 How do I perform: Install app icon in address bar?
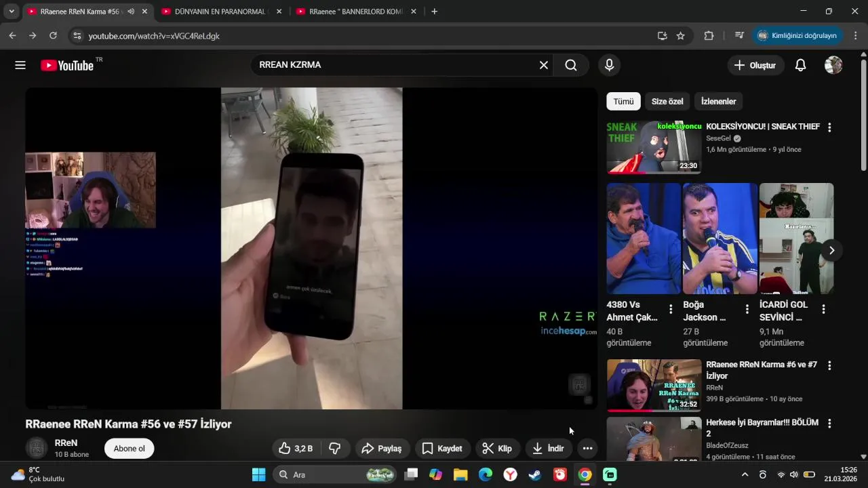(663, 36)
